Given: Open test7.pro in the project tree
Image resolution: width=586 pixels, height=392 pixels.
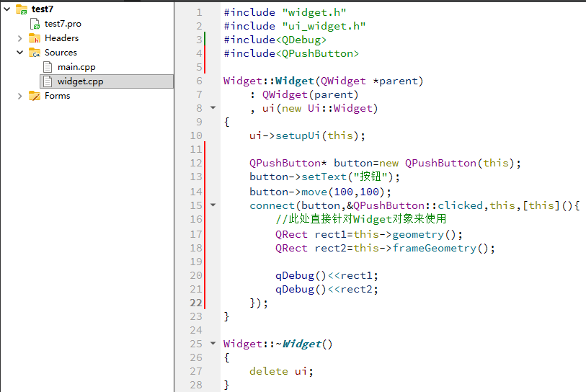Looking at the screenshot, I should (x=63, y=24).
